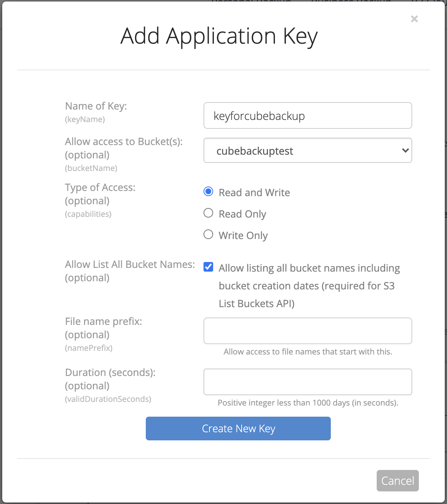447x504 pixels.
Task: Select the keyforcubebackup text
Action: pos(259,115)
